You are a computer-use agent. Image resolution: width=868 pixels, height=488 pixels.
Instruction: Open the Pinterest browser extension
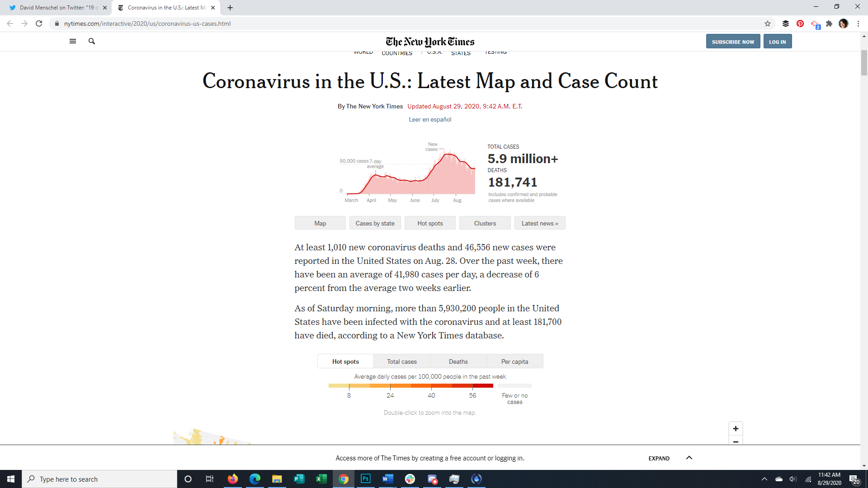click(800, 23)
